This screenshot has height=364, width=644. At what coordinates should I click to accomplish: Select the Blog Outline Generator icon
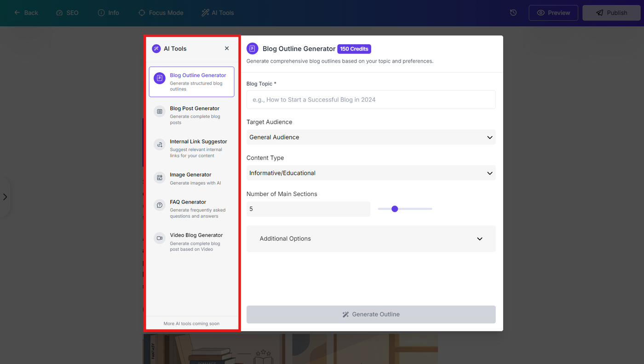[160, 78]
